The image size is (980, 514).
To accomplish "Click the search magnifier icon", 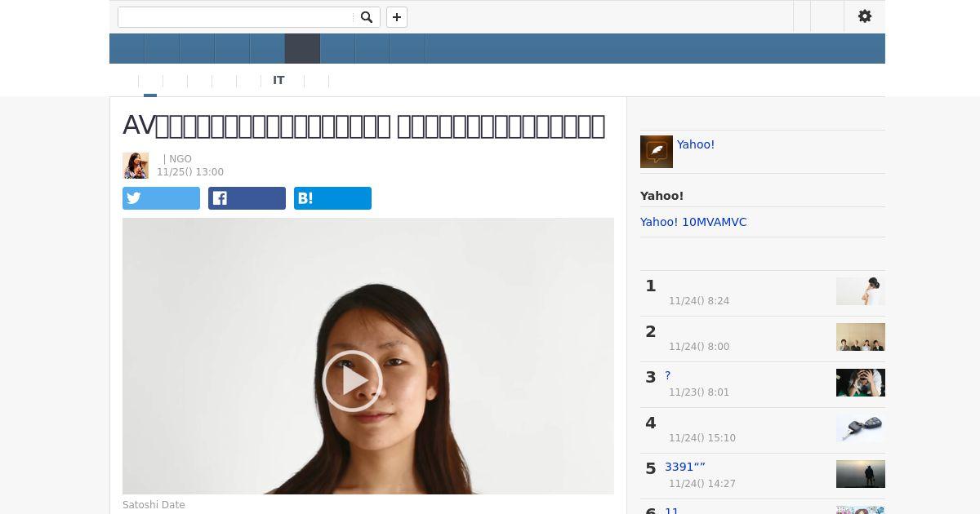I will point(367,17).
